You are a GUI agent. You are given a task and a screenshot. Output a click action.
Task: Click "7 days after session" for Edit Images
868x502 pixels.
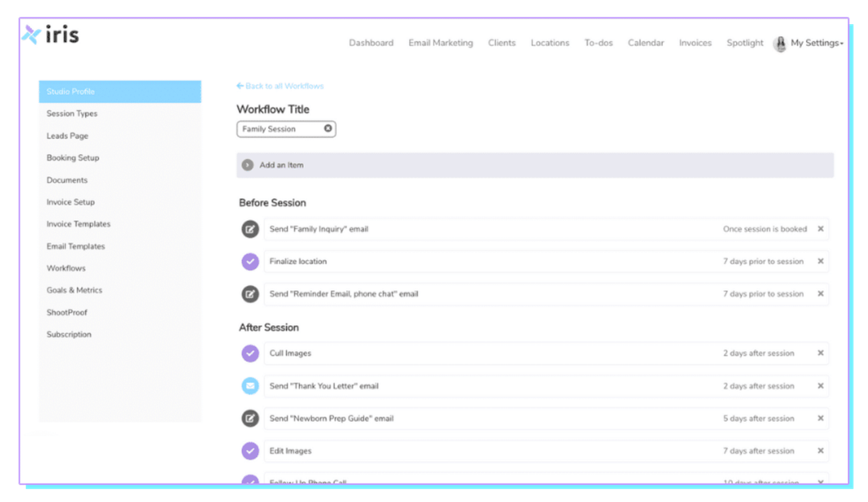pos(759,451)
